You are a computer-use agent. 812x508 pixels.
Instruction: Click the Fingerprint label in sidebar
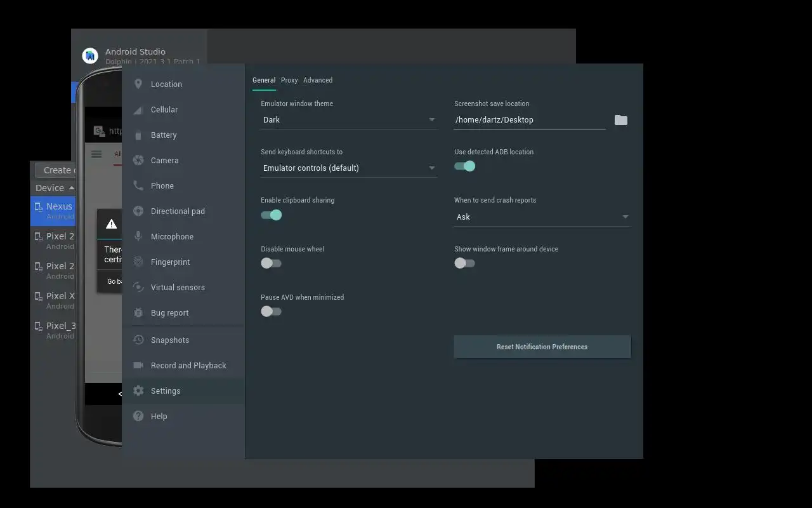coord(171,262)
